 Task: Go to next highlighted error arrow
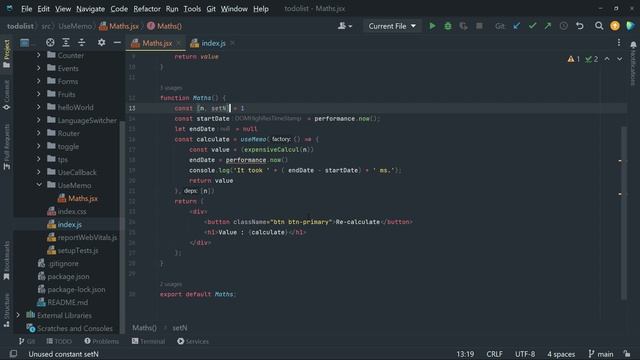coord(620,59)
